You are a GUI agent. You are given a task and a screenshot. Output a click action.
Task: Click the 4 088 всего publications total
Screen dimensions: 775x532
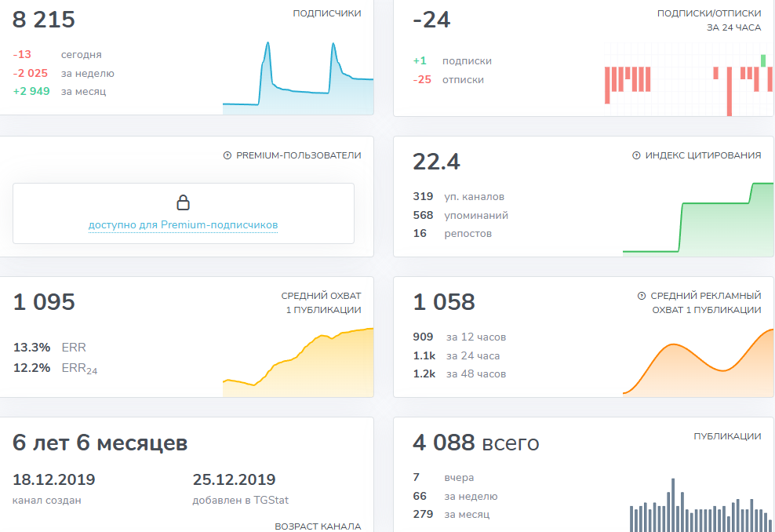pyautogui.click(x=476, y=443)
